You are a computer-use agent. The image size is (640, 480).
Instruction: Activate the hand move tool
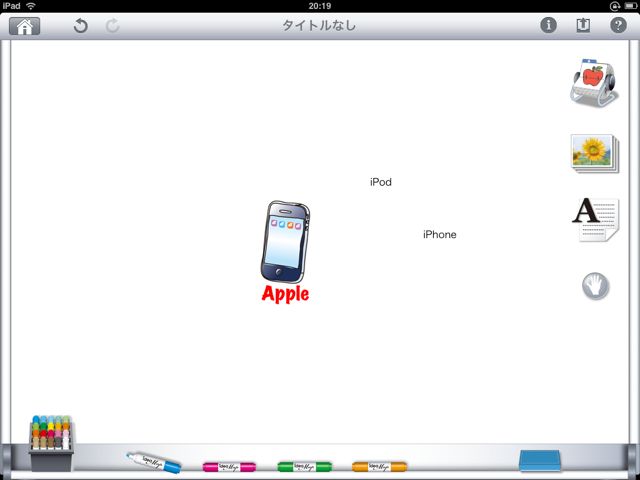click(596, 286)
